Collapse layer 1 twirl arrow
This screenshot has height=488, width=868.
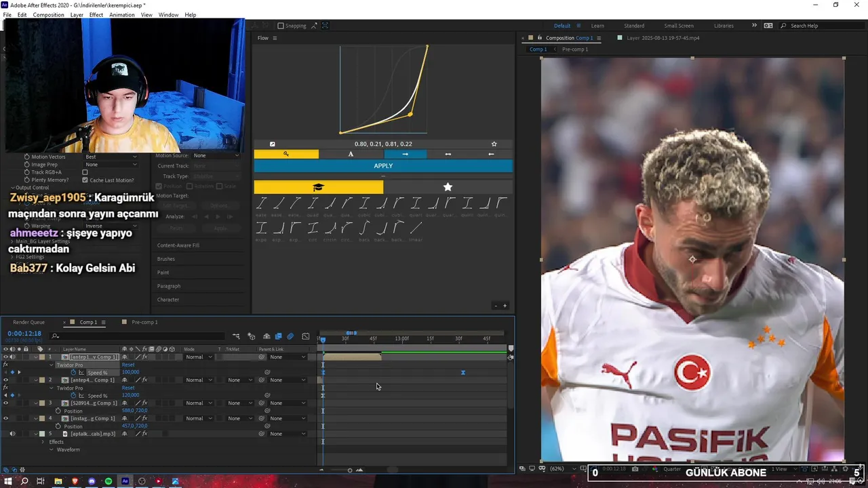point(35,357)
